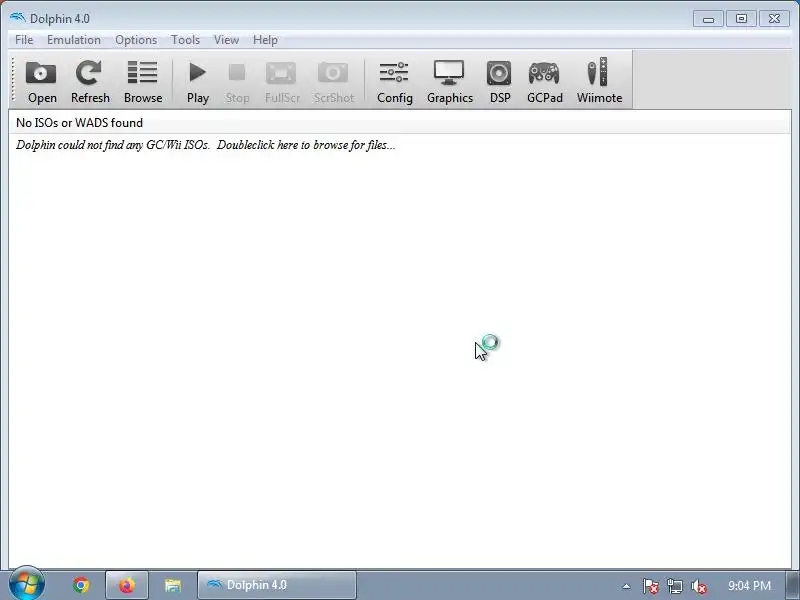Open the Options menu

coord(136,40)
